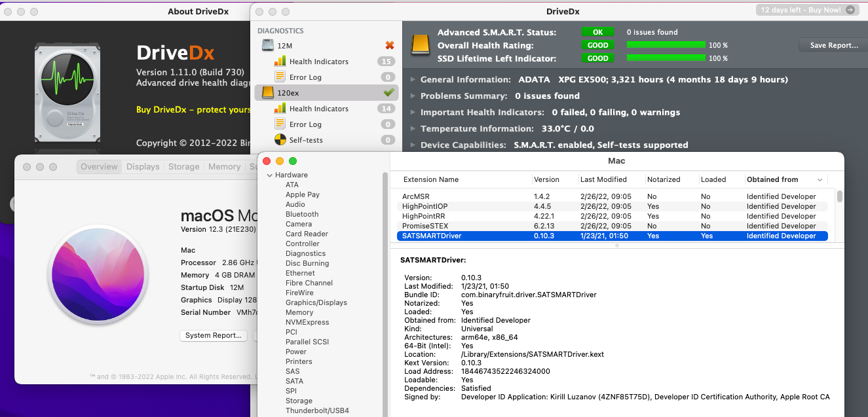Click the orange drive icon in DriveDx summary
Screen dimensions: 868x417
421,45
